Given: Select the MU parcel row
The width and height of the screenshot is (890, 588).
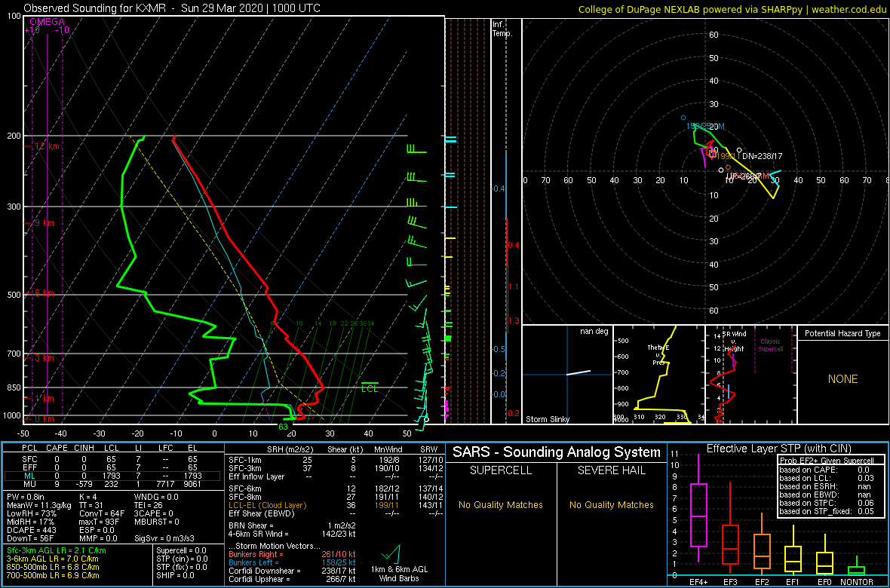Looking at the screenshot, I should tap(111, 484).
